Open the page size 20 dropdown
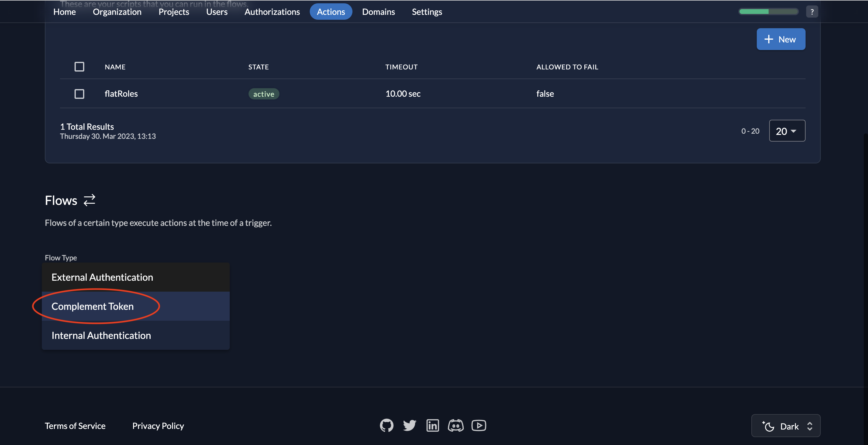This screenshot has width=868, height=445. tap(787, 131)
